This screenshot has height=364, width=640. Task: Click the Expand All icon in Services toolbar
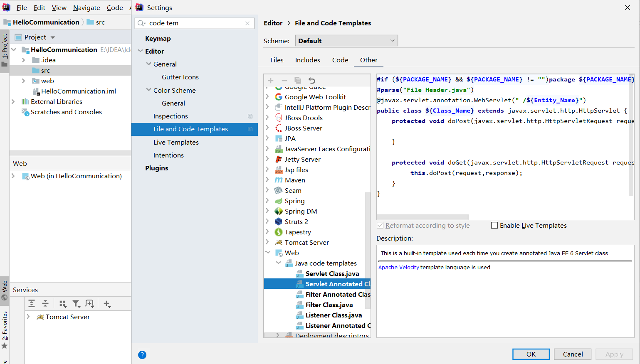[x=32, y=304]
